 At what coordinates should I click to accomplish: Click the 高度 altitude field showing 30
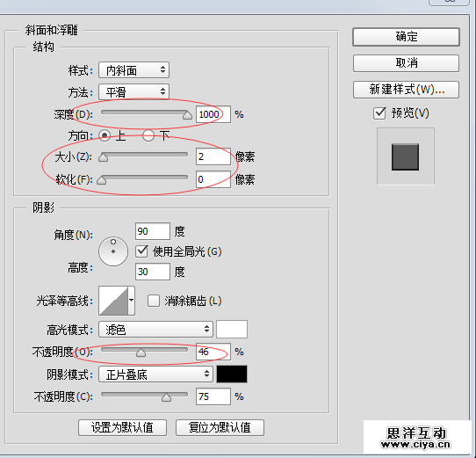(153, 272)
